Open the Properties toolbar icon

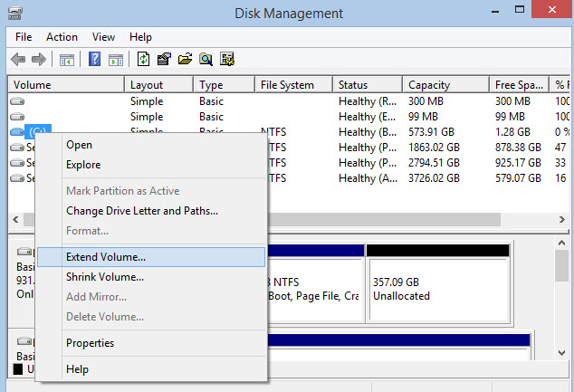pos(164,59)
